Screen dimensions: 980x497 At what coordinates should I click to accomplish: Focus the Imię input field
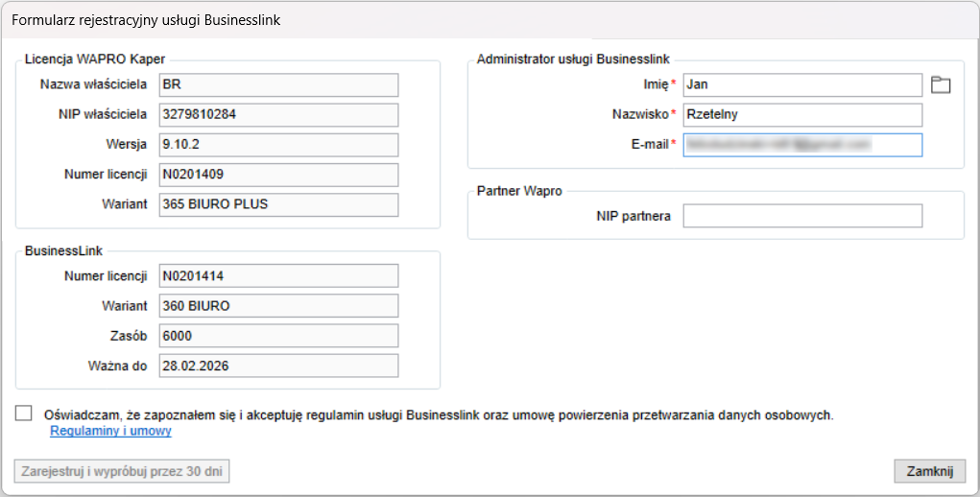click(801, 85)
